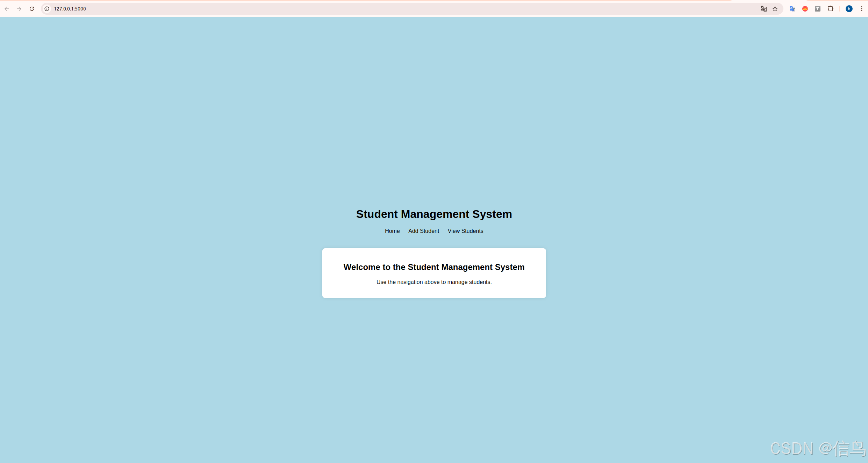Viewport: 868px width, 463px height.
Task: Open the Extensions puzzle-piece menu
Action: pyautogui.click(x=831, y=9)
